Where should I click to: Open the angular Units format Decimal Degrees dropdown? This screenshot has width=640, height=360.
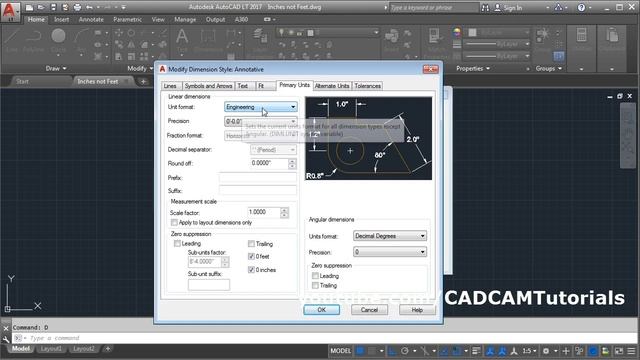point(390,236)
